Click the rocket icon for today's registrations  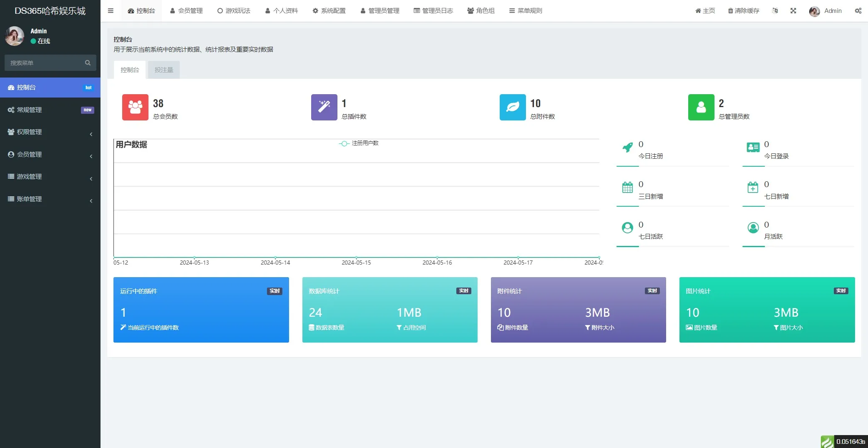pos(627,148)
